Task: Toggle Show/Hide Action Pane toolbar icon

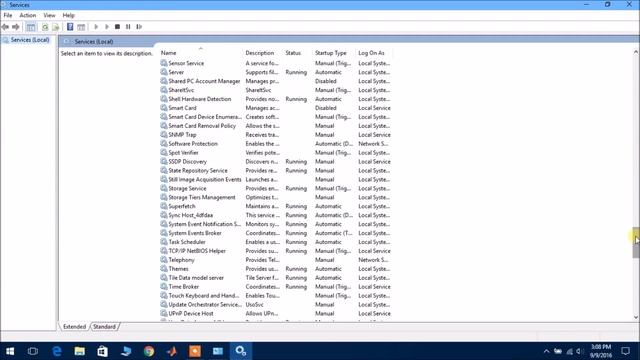Action: coord(81,27)
